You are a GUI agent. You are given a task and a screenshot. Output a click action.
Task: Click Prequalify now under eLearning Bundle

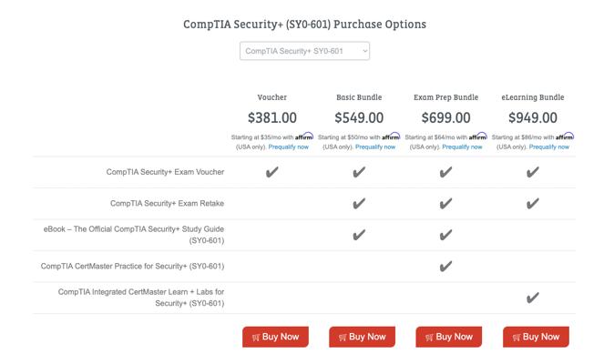pos(549,147)
